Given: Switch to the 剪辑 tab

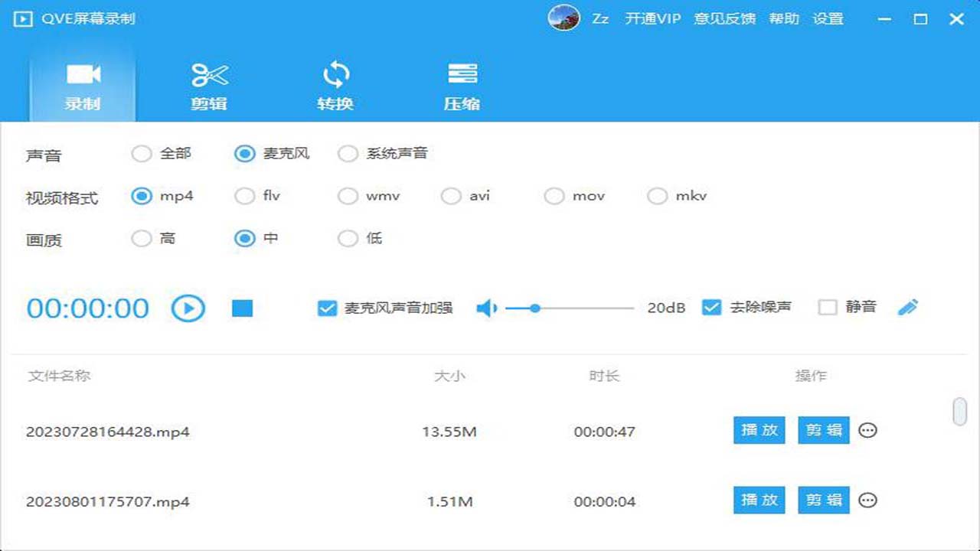Looking at the screenshot, I should (x=208, y=84).
